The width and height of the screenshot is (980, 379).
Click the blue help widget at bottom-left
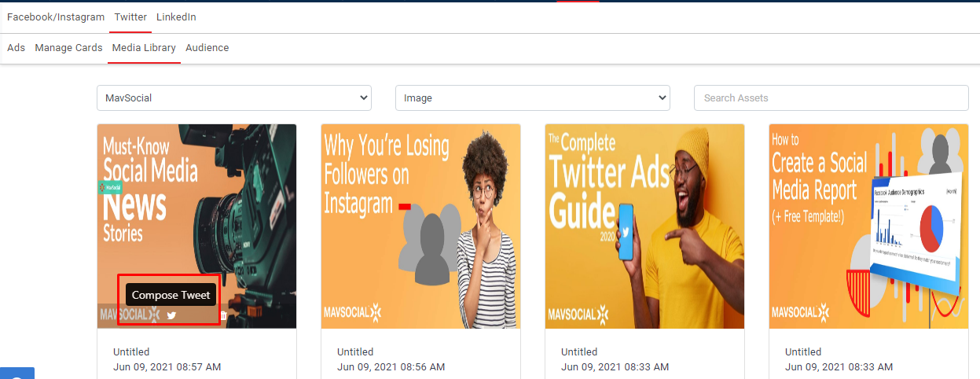[17, 374]
